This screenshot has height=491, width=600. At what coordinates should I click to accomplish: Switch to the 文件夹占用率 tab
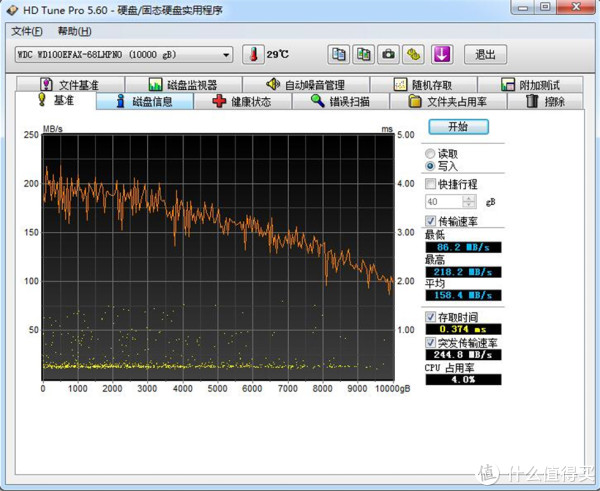click(448, 101)
